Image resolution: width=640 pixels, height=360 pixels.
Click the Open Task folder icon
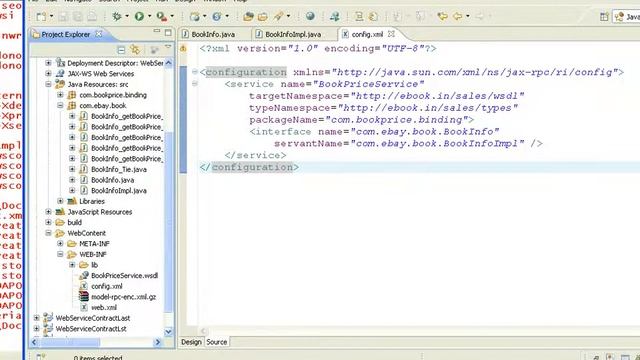(x=262, y=16)
